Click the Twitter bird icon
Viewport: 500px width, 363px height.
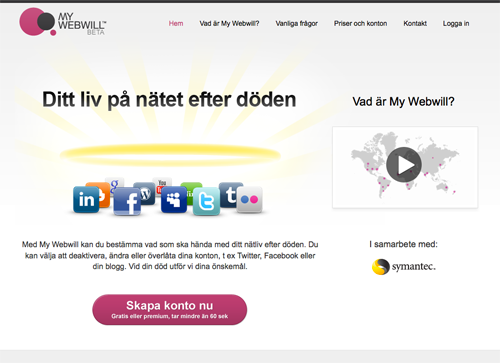206,201
